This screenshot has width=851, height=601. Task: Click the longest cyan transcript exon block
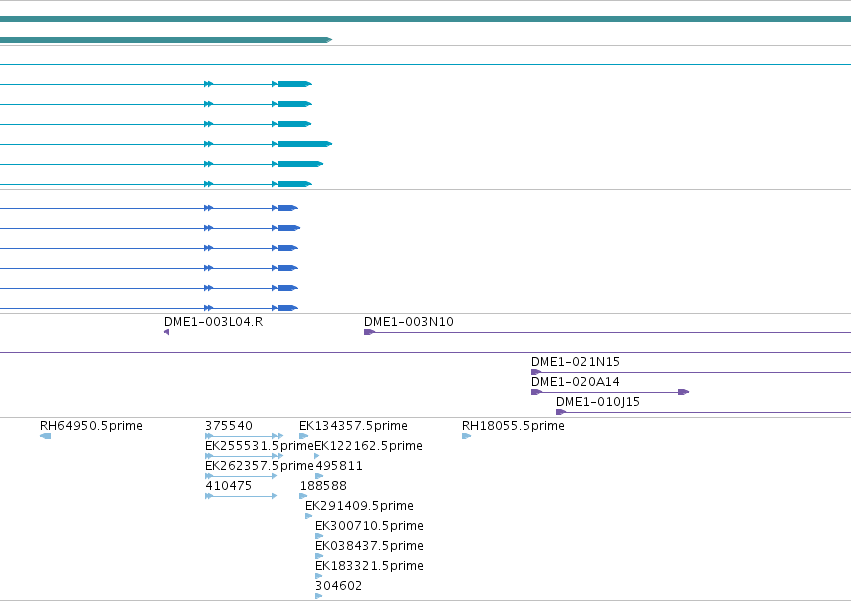click(305, 144)
